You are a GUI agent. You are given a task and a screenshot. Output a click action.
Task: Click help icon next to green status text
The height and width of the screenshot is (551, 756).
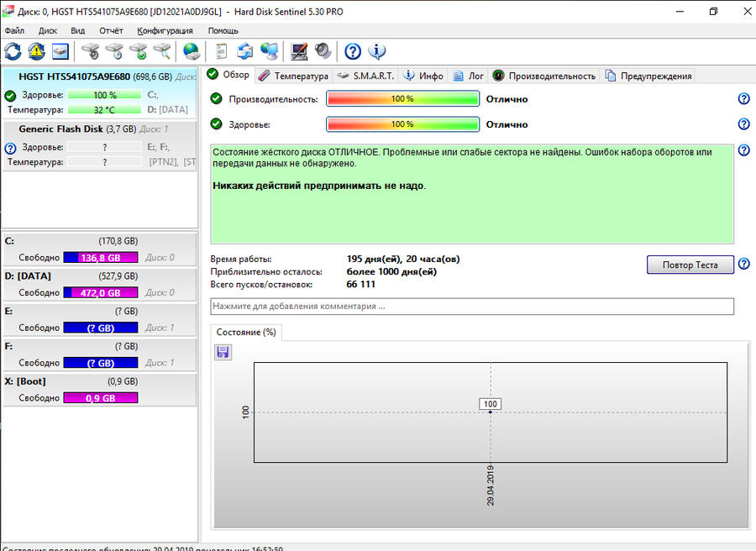tap(744, 150)
